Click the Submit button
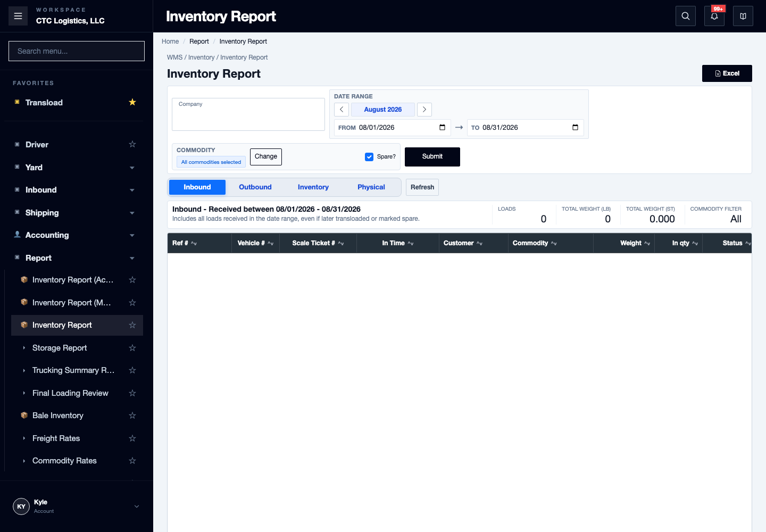The image size is (766, 532). [432, 157]
